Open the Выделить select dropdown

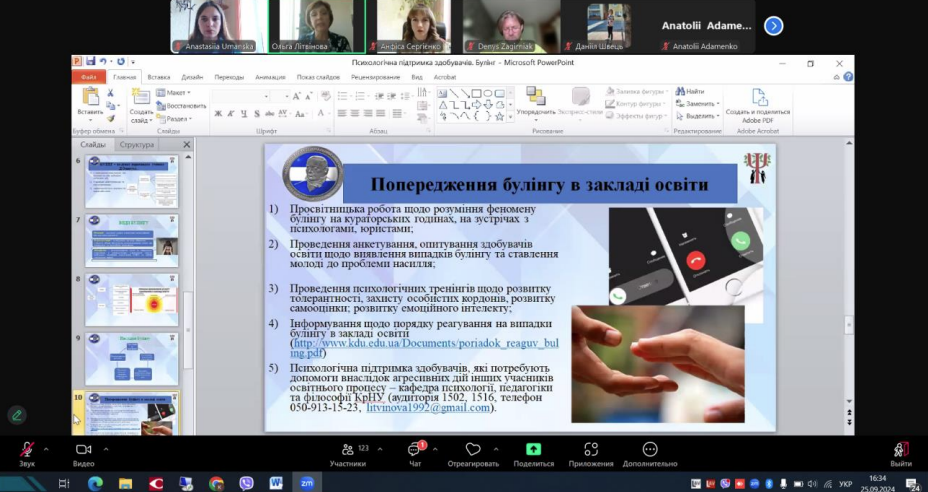[698, 116]
